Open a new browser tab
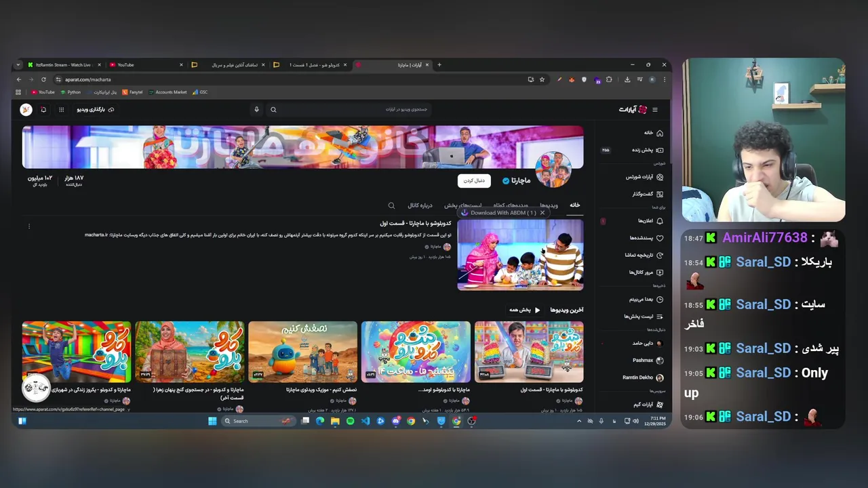Viewport: 868px width, 488px height. pos(439,65)
